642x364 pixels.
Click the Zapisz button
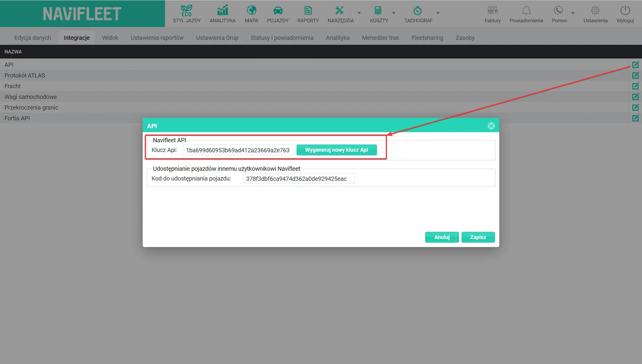[x=478, y=237]
